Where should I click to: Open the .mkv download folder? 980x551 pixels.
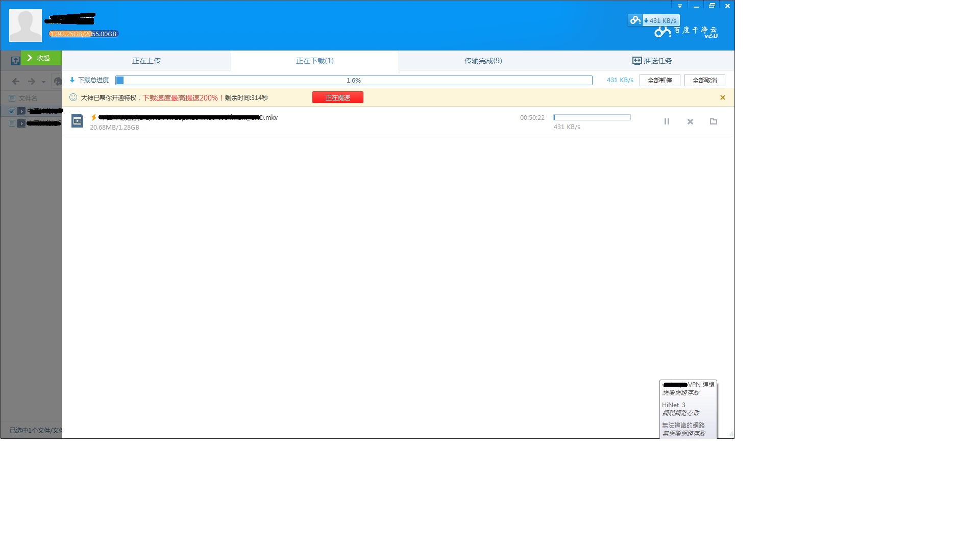click(714, 121)
